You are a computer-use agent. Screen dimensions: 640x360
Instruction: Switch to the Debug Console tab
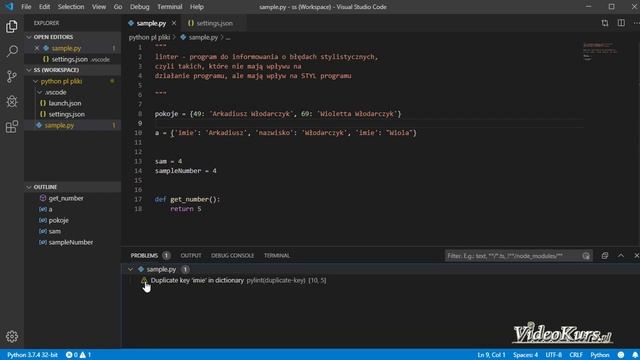click(232, 256)
